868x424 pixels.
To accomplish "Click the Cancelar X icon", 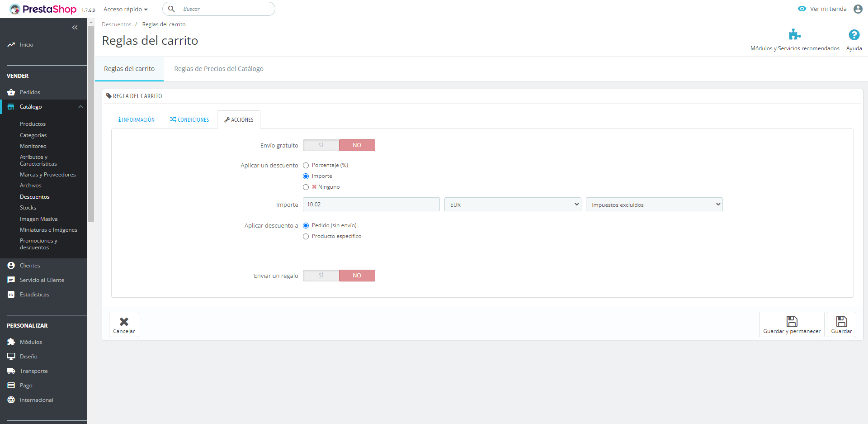I will point(124,321).
